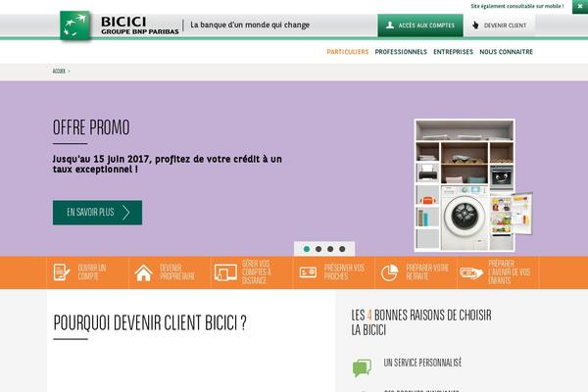Screen dimensions: 588x392
Task: Click the Ouvrir un compte document icon
Action: pos(62,272)
